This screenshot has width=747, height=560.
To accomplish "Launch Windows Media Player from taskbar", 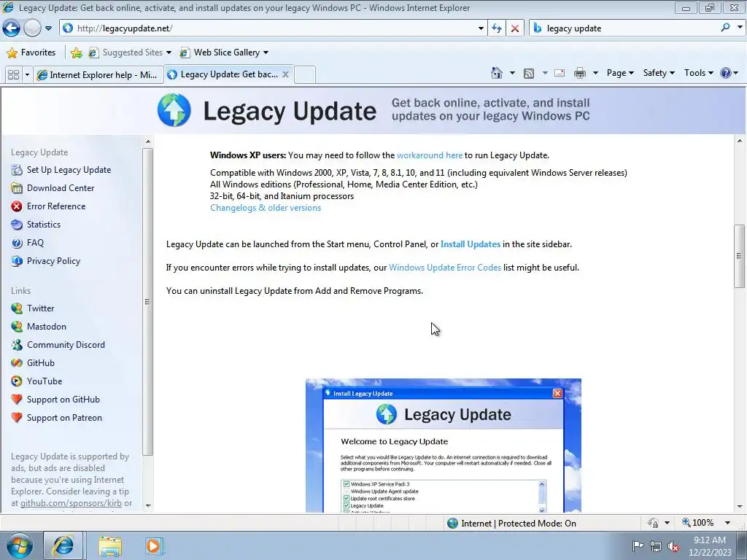I will [153, 545].
